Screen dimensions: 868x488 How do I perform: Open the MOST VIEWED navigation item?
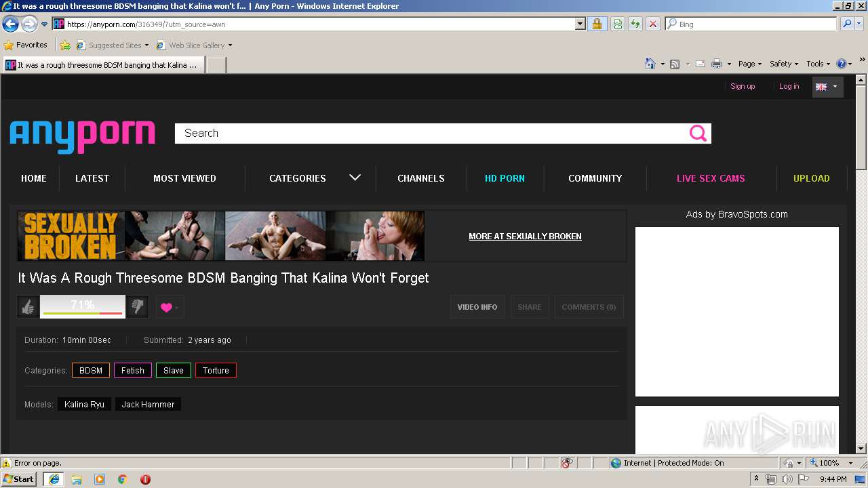point(184,178)
